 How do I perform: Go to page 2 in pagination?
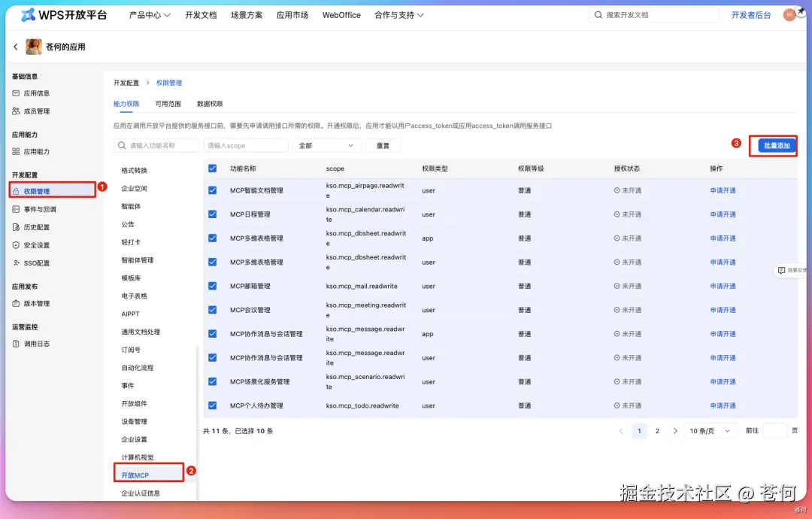(x=657, y=431)
